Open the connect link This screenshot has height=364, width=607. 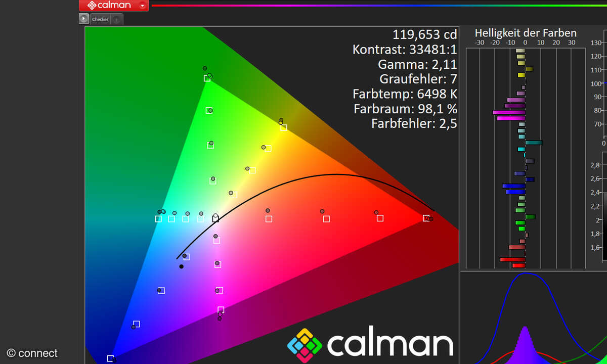tap(31, 353)
